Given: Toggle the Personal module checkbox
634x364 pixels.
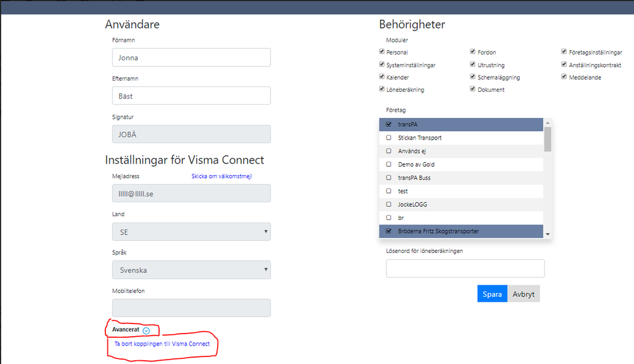Looking at the screenshot, I should pos(382,52).
